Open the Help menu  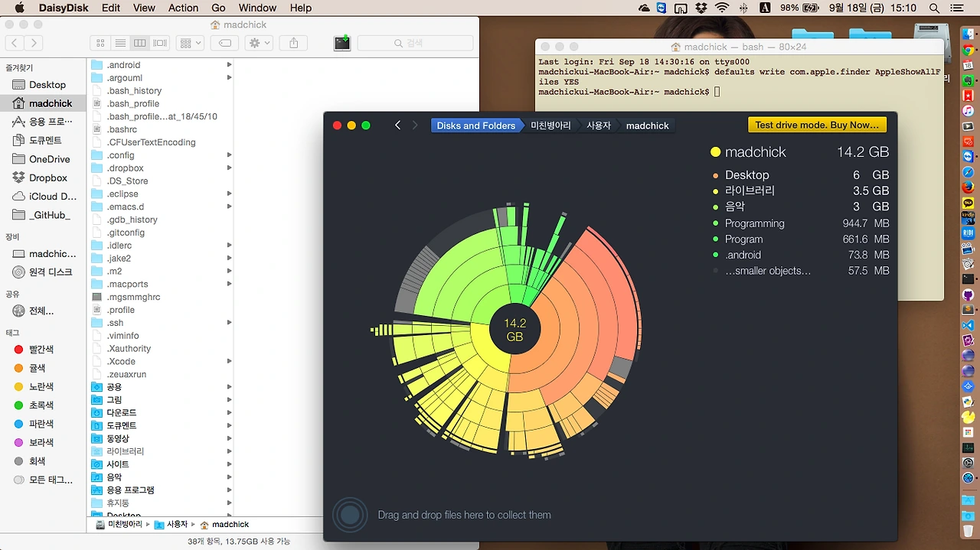pyautogui.click(x=301, y=8)
